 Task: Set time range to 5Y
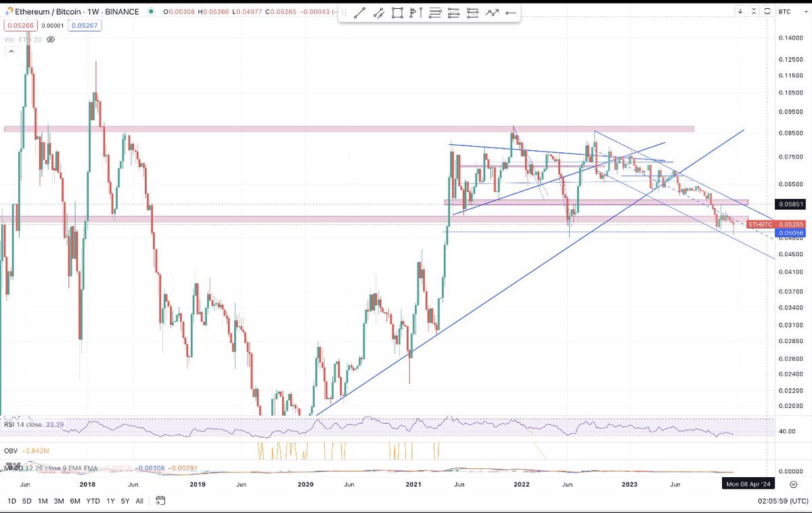point(125,501)
